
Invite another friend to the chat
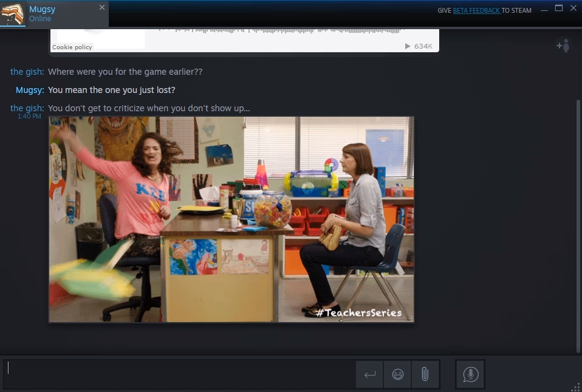[563, 46]
